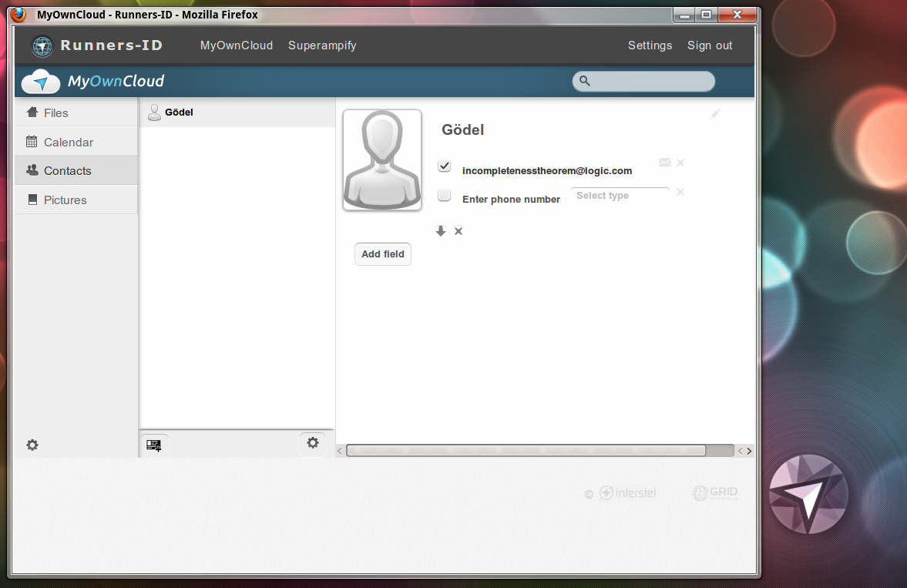Click the GRID footer logo
This screenshot has height=588, width=907.
[x=715, y=492]
